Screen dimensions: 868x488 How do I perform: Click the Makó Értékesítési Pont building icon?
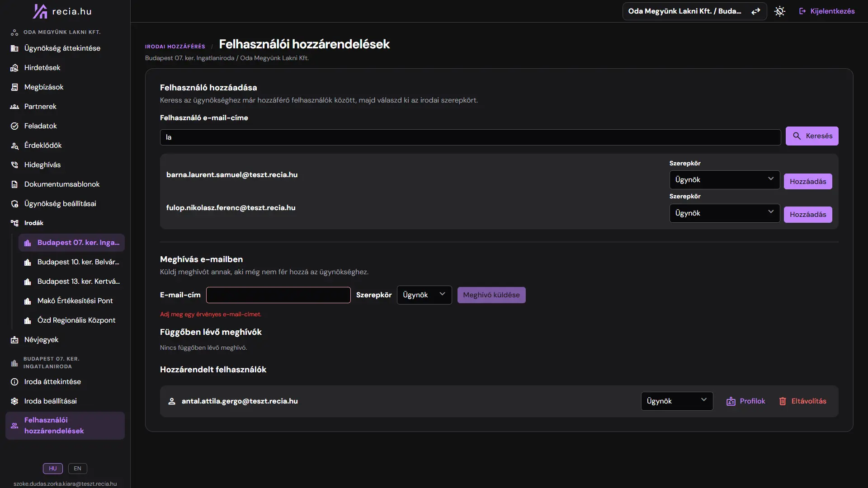[x=28, y=301]
